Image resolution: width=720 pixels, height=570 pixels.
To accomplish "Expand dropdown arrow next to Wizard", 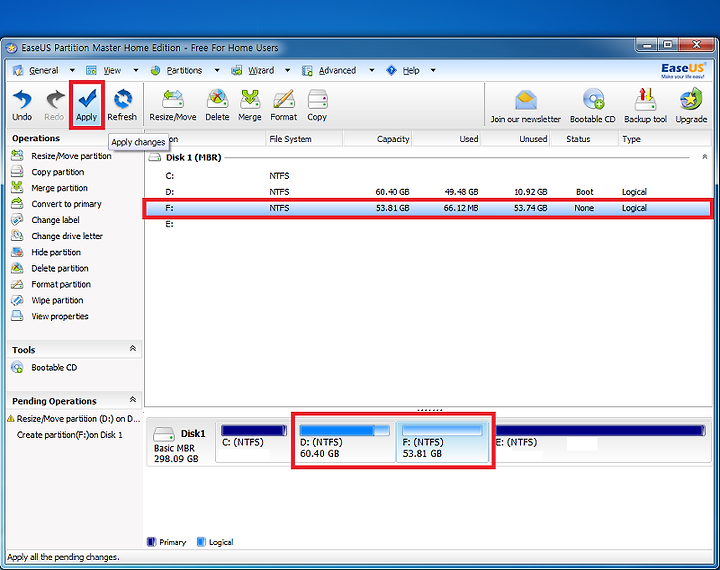I will click(287, 70).
